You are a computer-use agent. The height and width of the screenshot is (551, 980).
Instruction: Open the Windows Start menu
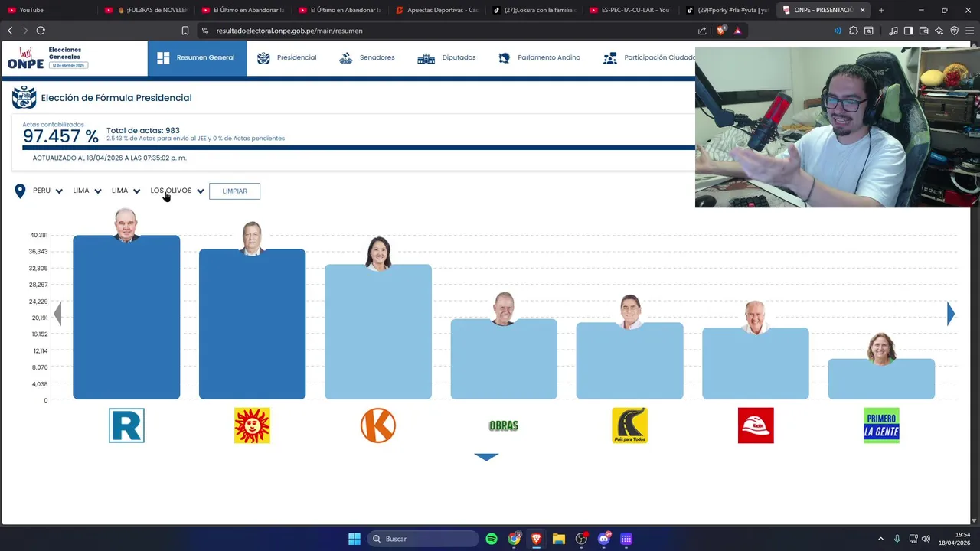point(354,539)
